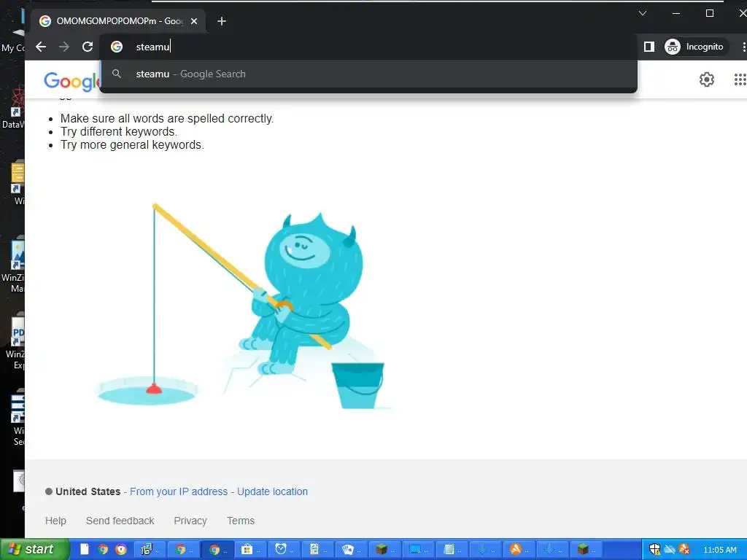Image resolution: width=747 pixels, height=560 pixels.
Task: Click the Google icon in address bar
Action: pyautogui.click(x=117, y=47)
